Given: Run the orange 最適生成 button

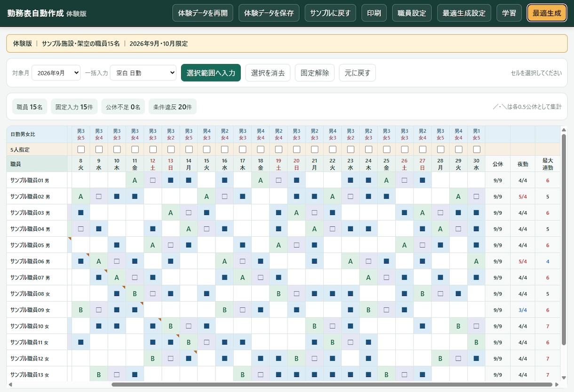Looking at the screenshot, I should point(547,13).
